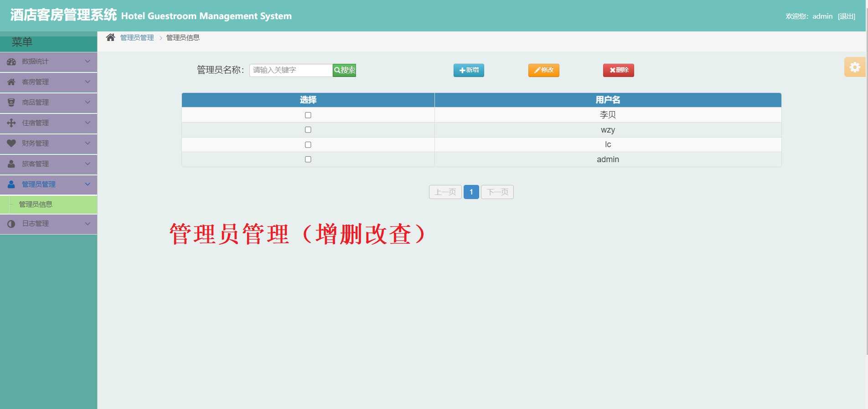This screenshot has width=868, height=409.
Task: Click the 财务管理 heart icon
Action: 11,143
